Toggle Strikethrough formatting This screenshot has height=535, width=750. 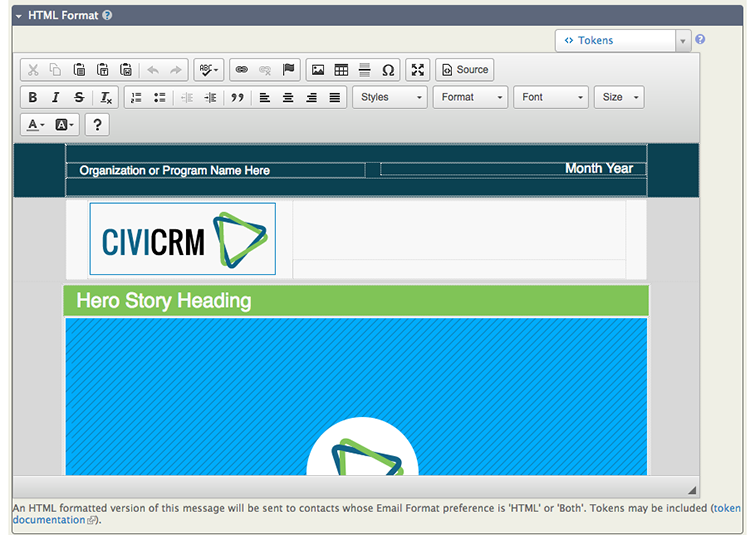[79, 98]
